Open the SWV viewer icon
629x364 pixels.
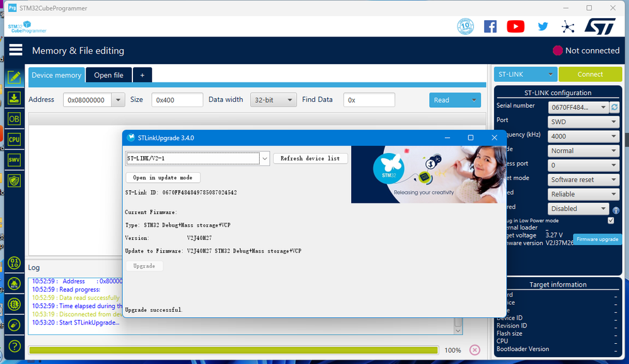pyautogui.click(x=14, y=160)
